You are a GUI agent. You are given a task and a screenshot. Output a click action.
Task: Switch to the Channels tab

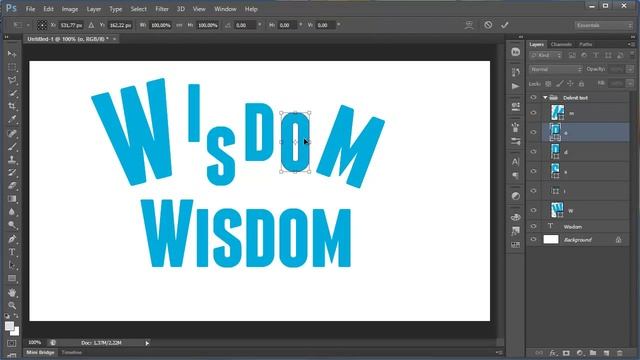coord(561,44)
